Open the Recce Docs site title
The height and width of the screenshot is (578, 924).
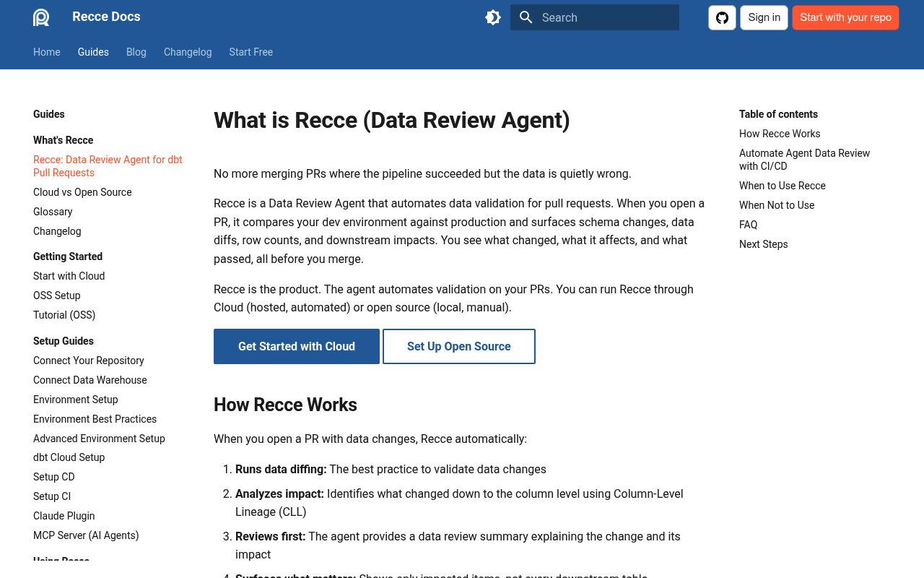(106, 17)
